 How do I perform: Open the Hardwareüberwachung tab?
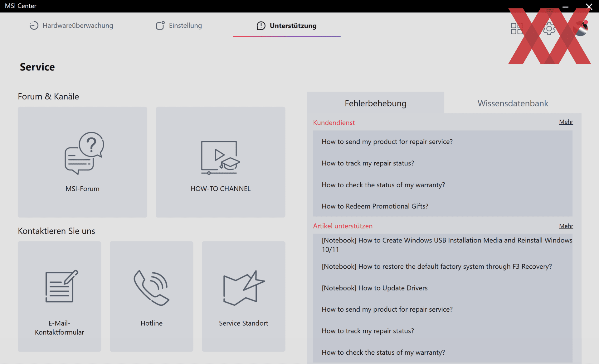point(71,26)
